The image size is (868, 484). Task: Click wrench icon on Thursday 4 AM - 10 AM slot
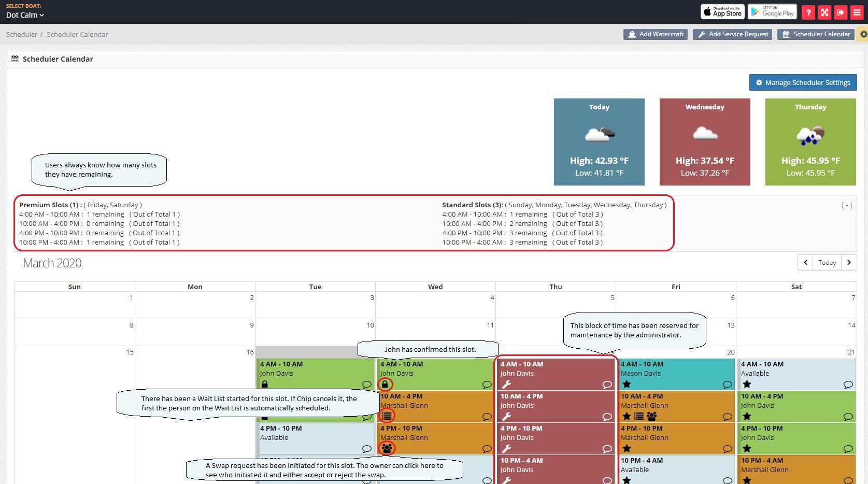coord(506,385)
